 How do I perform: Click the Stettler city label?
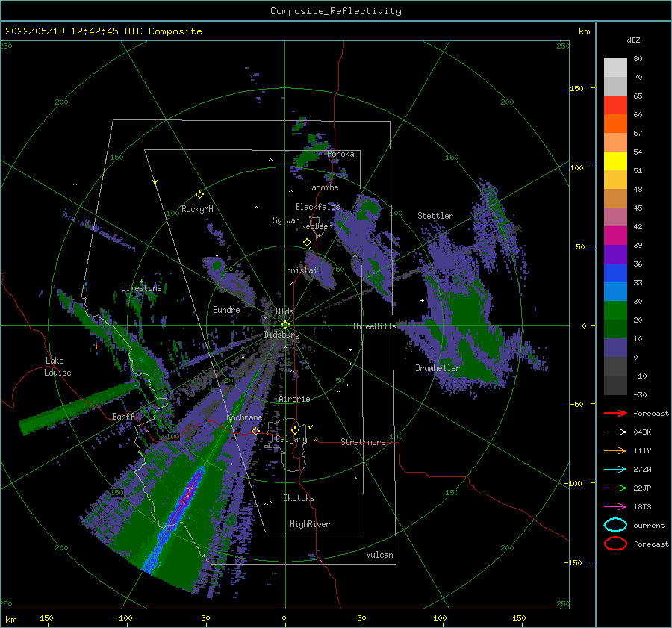(435, 216)
